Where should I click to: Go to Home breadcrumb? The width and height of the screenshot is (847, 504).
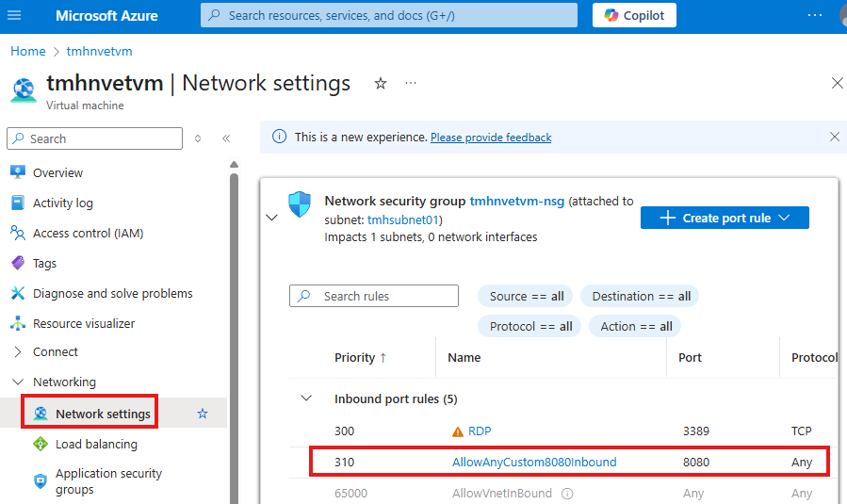28,51
